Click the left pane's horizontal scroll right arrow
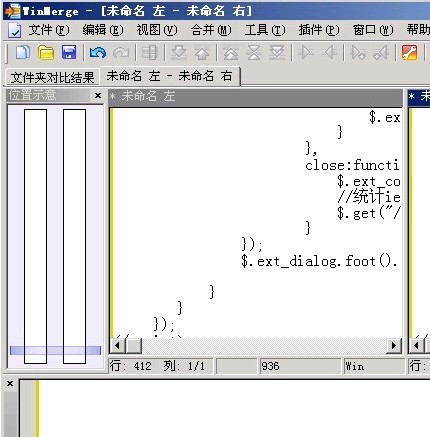 pyautogui.click(x=394, y=345)
